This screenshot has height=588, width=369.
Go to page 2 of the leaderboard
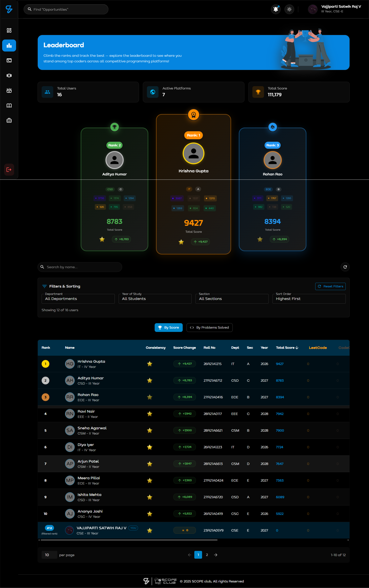pyautogui.click(x=207, y=555)
